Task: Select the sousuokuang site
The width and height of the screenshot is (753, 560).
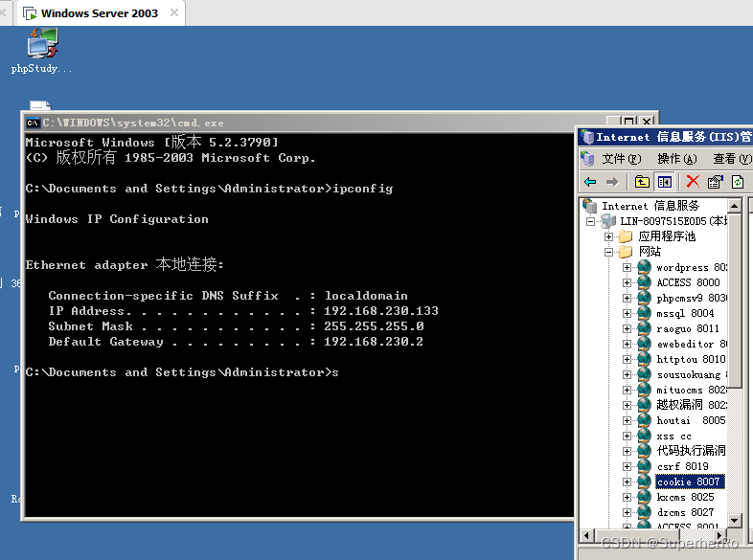Action: (692, 375)
